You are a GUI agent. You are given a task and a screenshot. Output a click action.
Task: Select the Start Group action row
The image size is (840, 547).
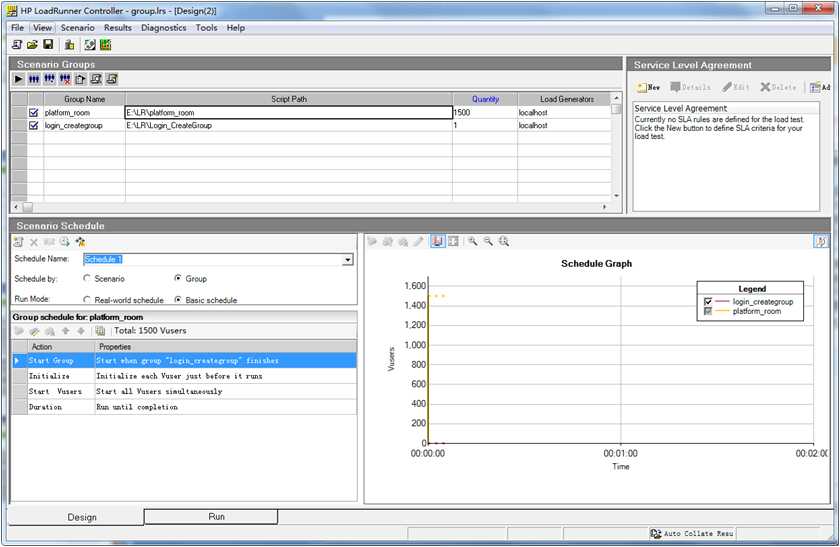tap(184, 361)
